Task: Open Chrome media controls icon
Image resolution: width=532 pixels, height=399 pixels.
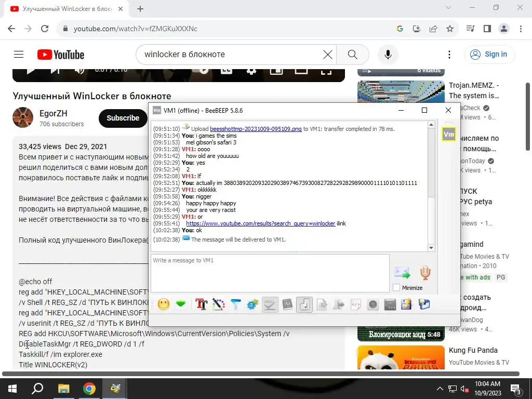Action: 471,29
